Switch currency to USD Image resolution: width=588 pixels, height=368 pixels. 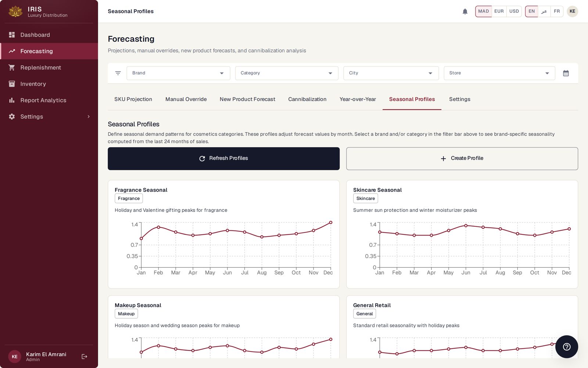pos(514,11)
